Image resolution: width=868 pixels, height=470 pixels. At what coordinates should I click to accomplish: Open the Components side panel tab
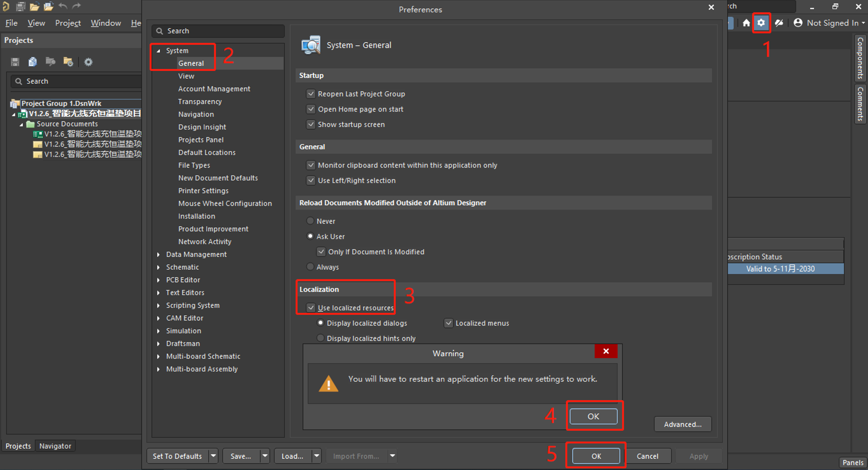(x=860, y=58)
